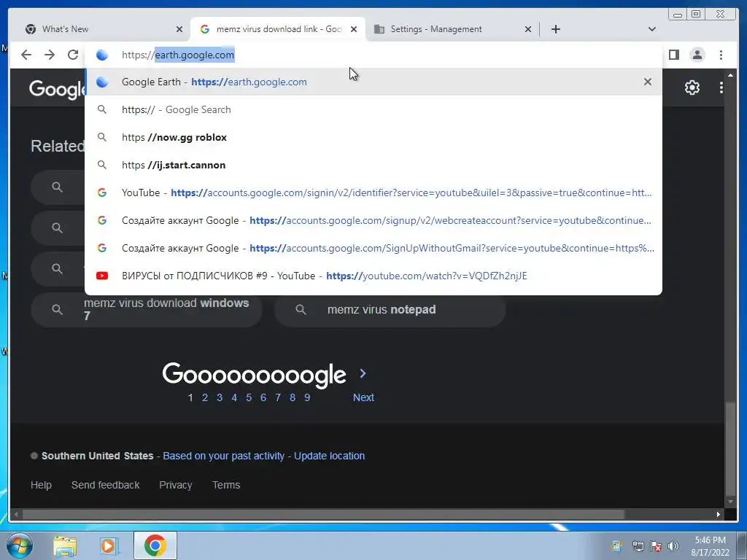Go to results page 6

(263, 397)
